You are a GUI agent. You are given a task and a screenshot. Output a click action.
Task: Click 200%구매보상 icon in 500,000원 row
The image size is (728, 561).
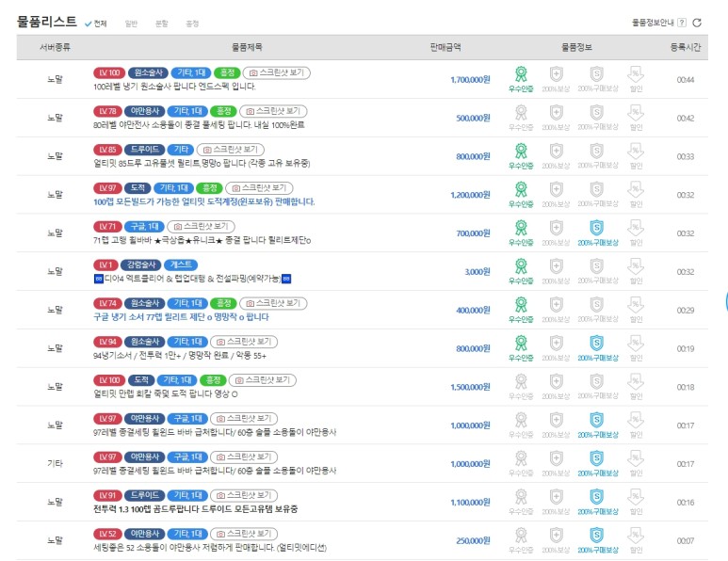pyautogui.click(x=596, y=113)
